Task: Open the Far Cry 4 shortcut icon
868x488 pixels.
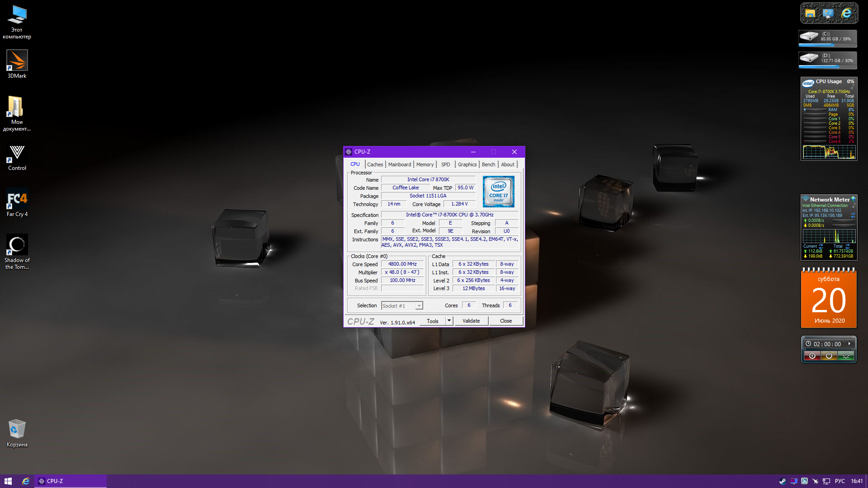Action: pos(17,199)
